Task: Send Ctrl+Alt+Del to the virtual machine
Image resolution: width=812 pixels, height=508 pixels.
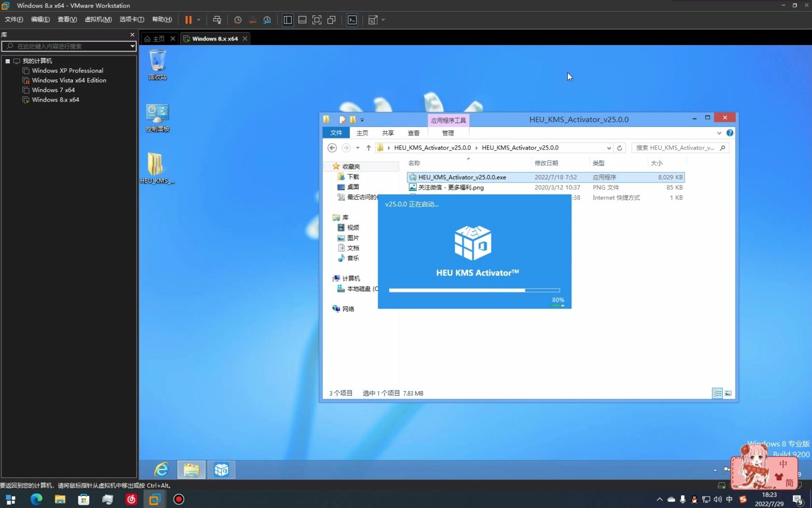Action: pos(217,20)
